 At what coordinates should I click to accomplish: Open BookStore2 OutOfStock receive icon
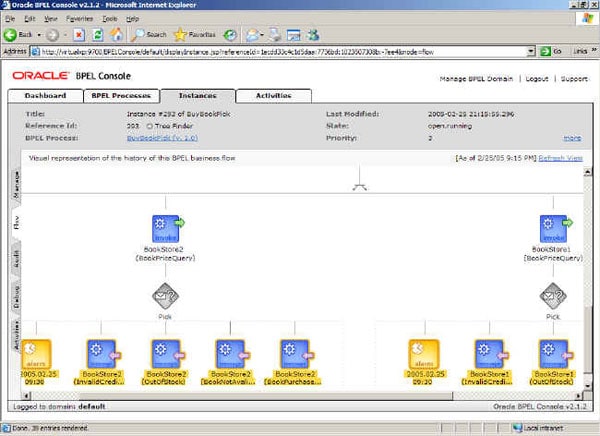click(x=167, y=354)
